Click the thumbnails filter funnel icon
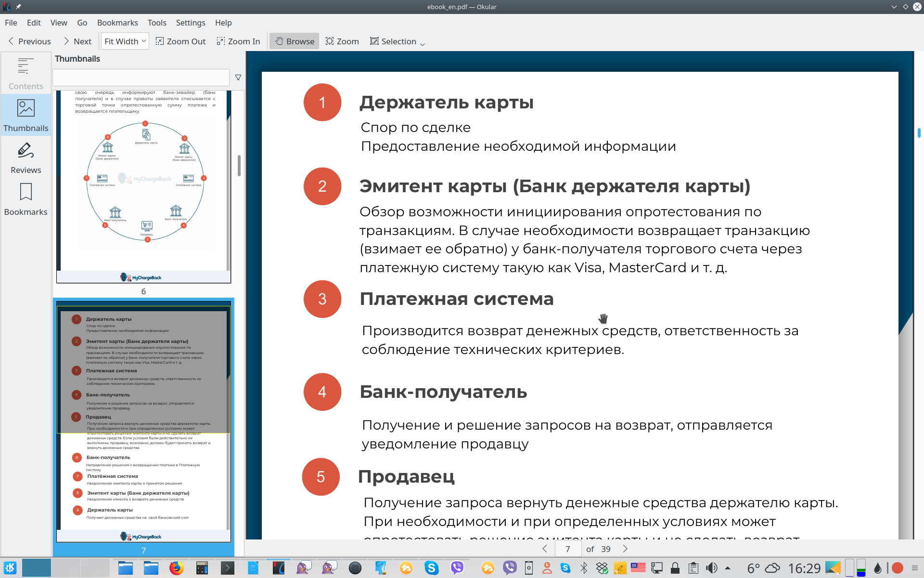 point(238,78)
